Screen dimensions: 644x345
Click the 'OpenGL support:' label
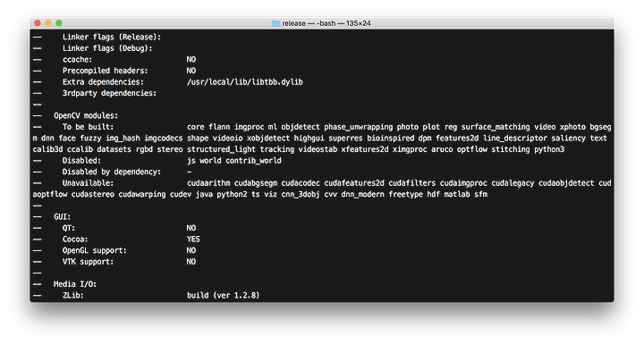(x=95, y=250)
